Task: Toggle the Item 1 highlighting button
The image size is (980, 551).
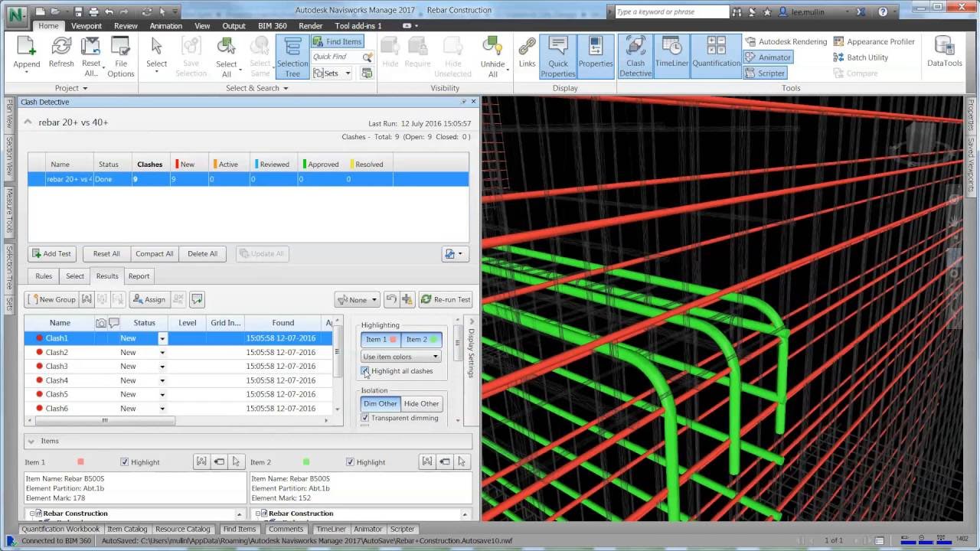Action: tap(381, 339)
